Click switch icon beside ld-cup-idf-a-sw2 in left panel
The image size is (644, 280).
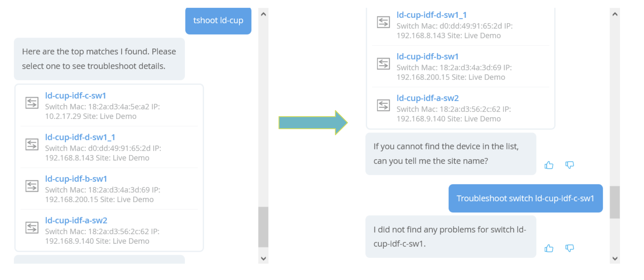pos(32,227)
